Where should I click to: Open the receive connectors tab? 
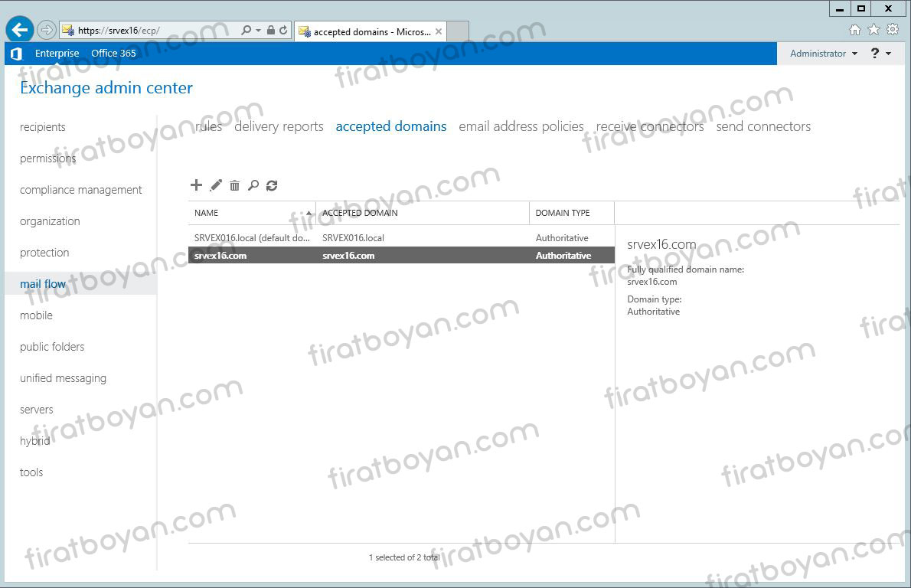649,126
